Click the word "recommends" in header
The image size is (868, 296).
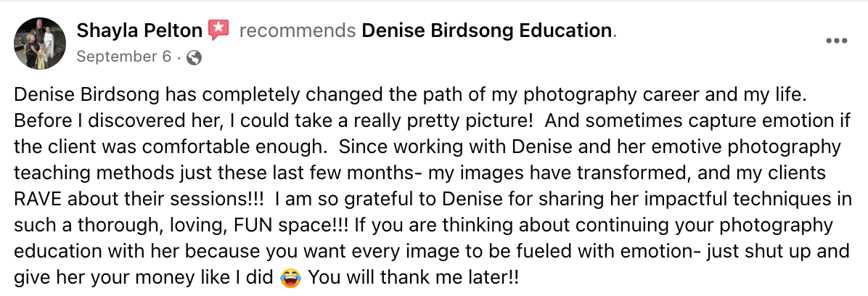pyautogui.click(x=297, y=31)
